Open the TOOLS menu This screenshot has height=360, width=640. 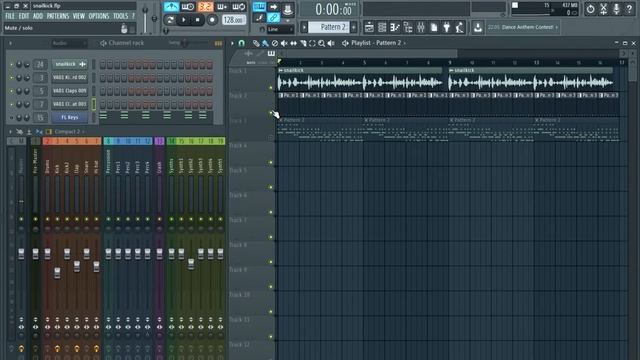(x=120, y=16)
